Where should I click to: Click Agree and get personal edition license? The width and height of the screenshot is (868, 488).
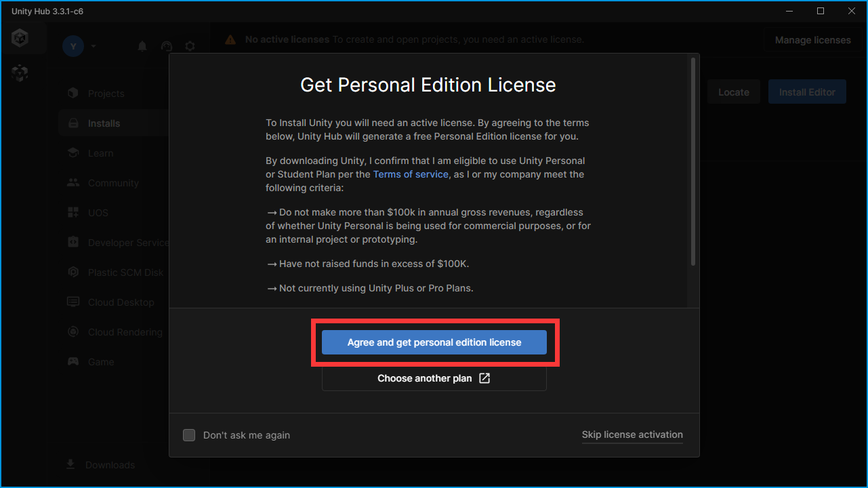pos(434,342)
